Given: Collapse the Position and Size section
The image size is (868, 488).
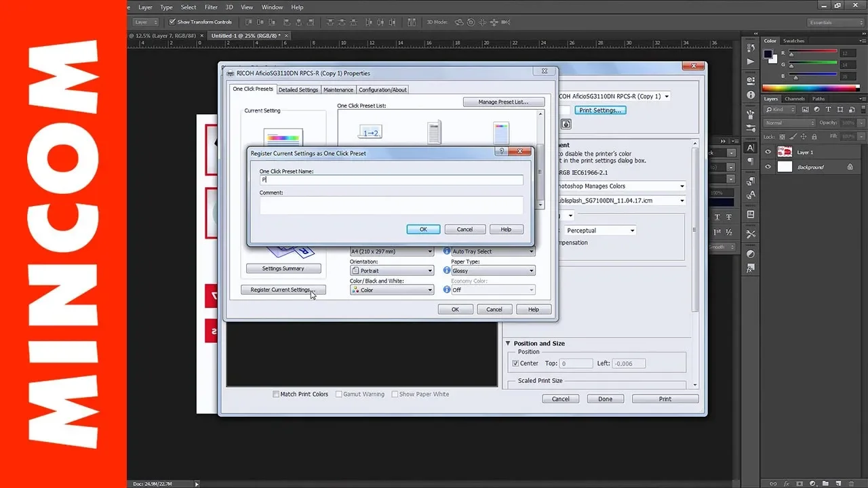Looking at the screenshot, I should pos(509,344).
